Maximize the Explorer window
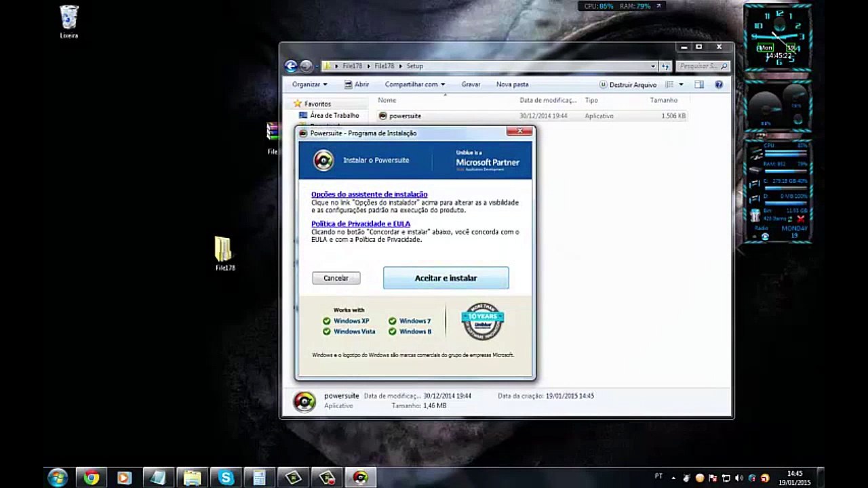The height and width of the screenshot is (488, 868). pyautogui.click(x=699, y=47)
